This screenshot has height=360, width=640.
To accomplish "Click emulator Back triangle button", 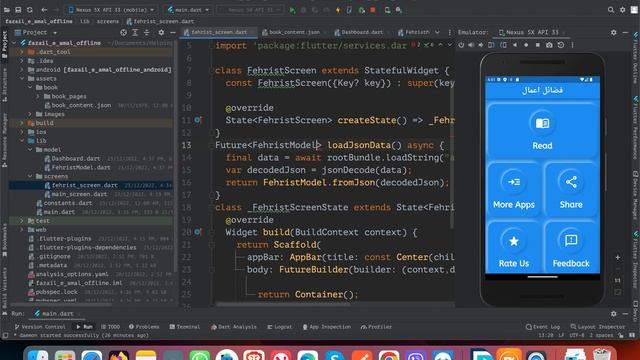I will 515,45.
